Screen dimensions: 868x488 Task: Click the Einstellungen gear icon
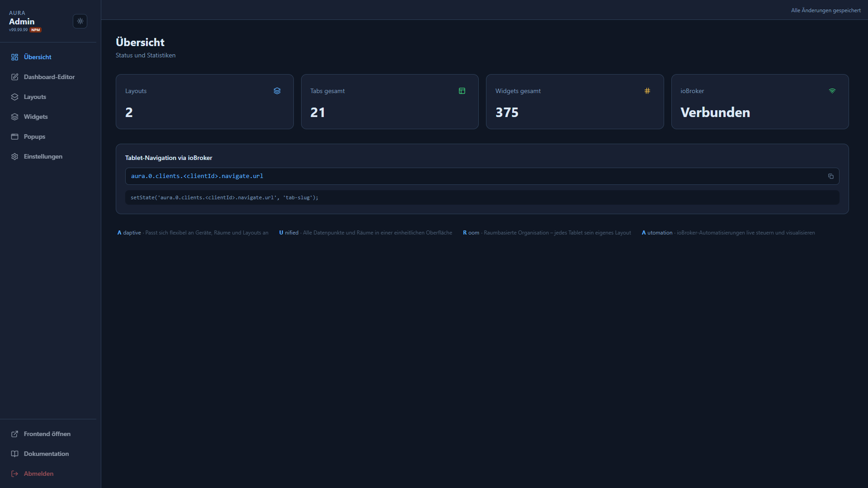pyautogui.click(x=14, y=156)
